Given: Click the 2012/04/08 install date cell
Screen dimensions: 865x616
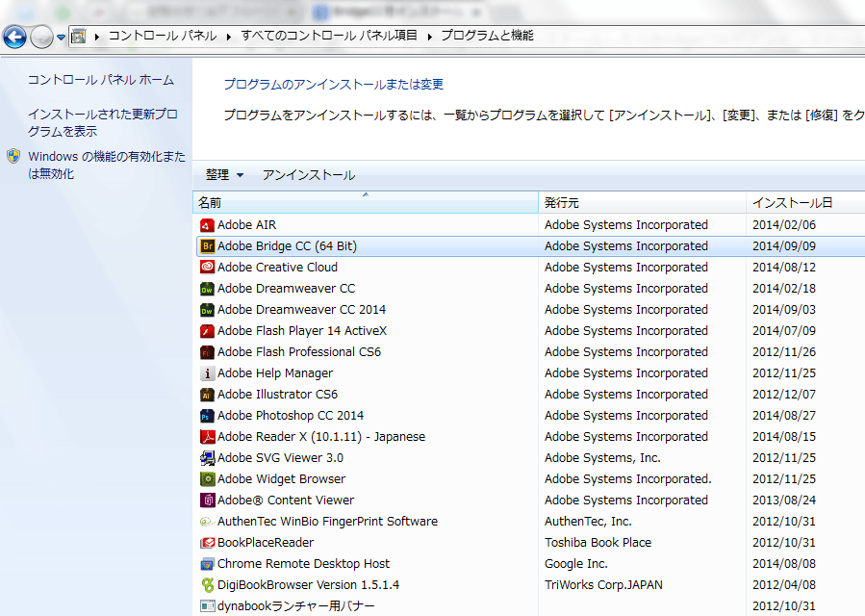Looking at the screenshot, I should [784, 584].
